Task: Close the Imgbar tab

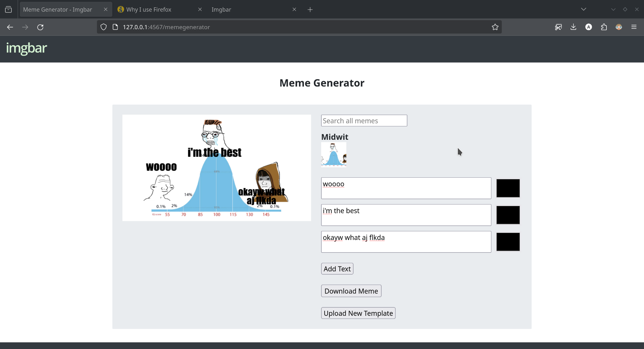Action: (294, 9)
